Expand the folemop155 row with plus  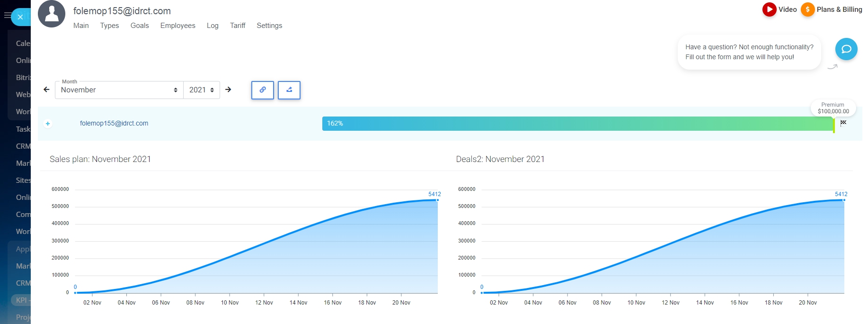48,124
